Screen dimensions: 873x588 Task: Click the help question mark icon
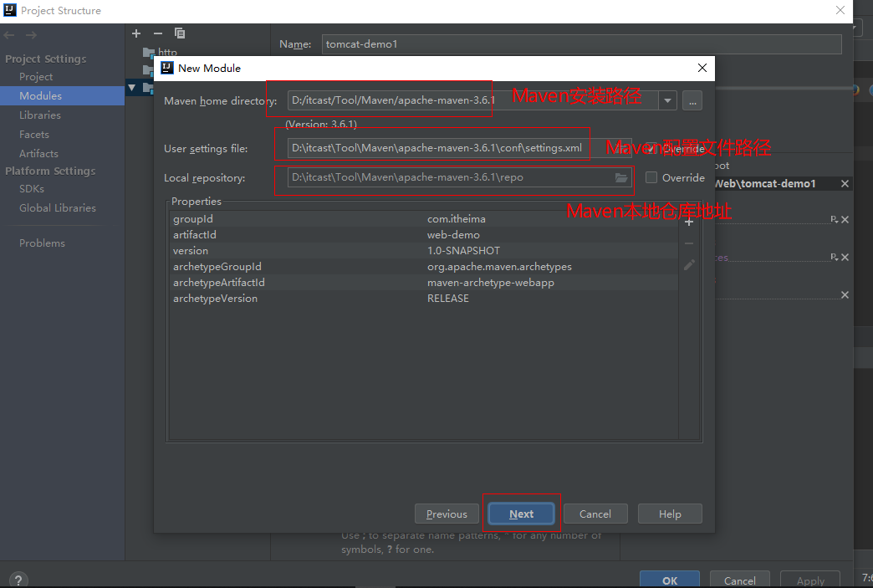(x=18, y=580)
